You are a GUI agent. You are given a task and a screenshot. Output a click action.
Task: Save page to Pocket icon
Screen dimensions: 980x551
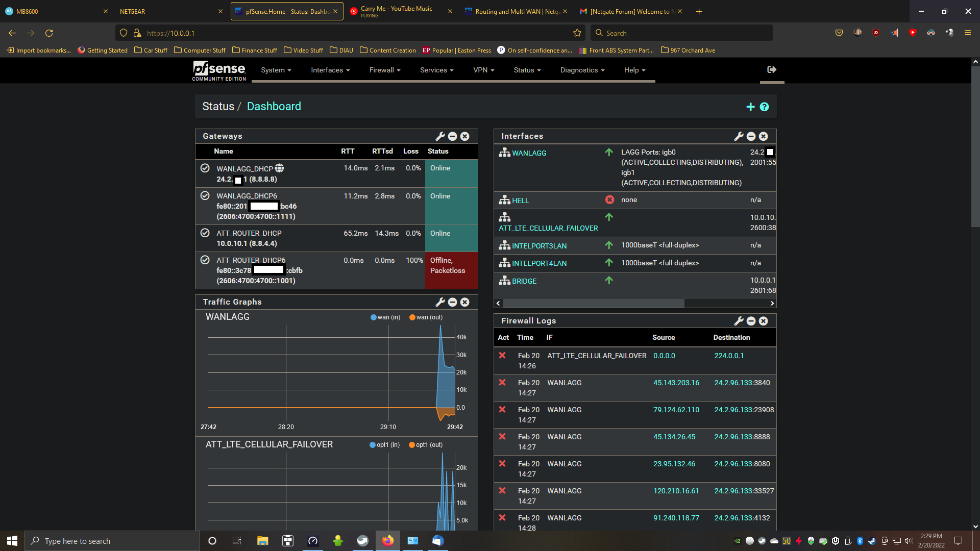[839, 33]
